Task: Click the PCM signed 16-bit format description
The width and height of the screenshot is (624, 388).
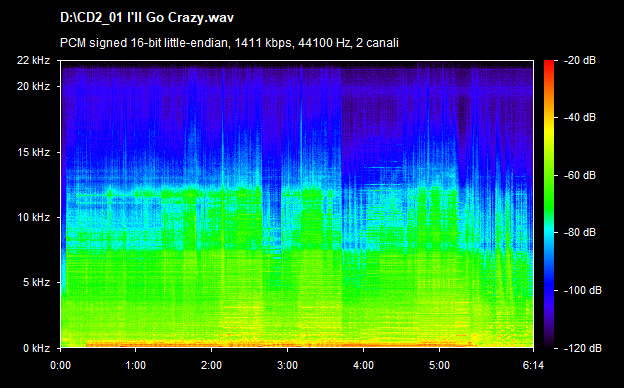Action: point(229,43)
